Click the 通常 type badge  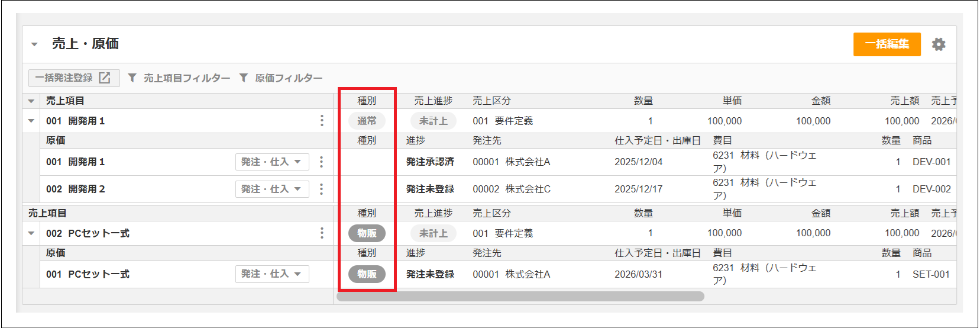tap(367, 121)
